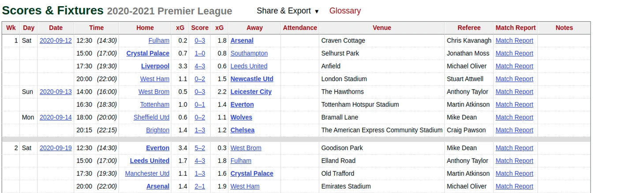644x193 pixels.
Task: Sort by the Venue column header
Action: [382, 27]
